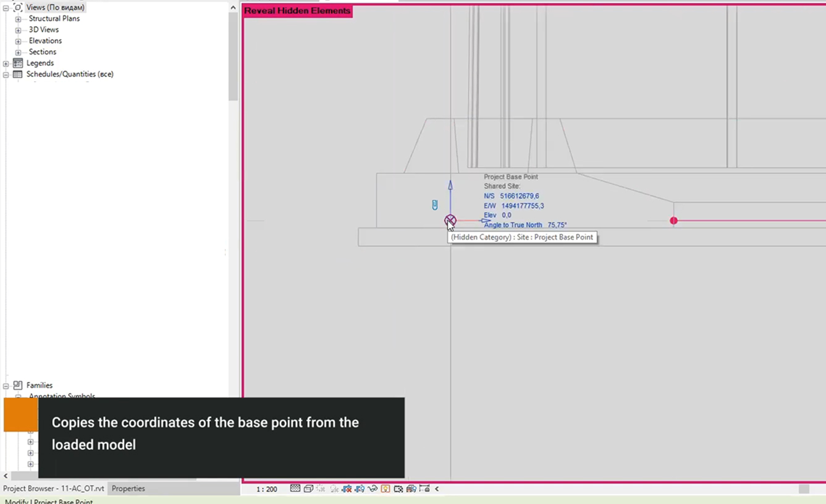Viewport: 826px width, 504px height.
Task: Toggle the Crop View icon
Action: [x=347, y=489]
